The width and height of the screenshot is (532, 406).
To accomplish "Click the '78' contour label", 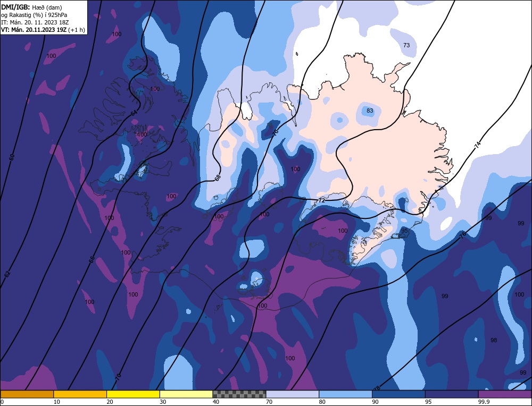I will click(x=377, y=388).
